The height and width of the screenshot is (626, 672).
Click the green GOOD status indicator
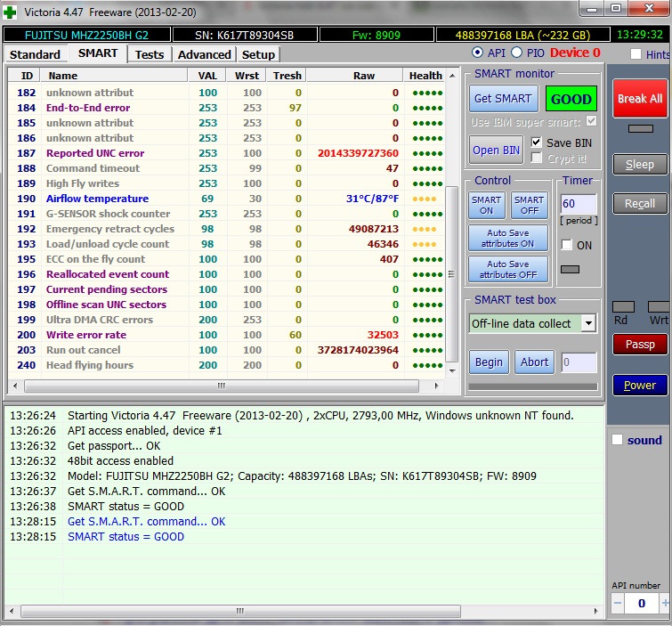click(571, 99)
